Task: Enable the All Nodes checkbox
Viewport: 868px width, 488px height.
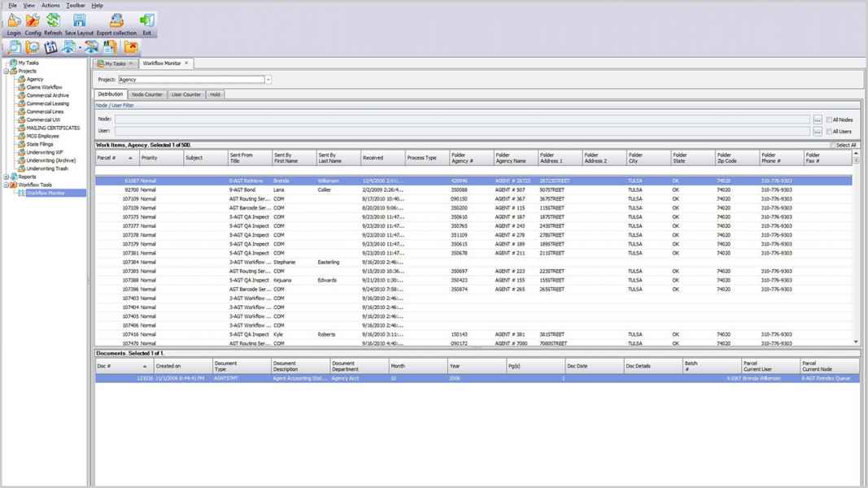Action: coord(829,120)
